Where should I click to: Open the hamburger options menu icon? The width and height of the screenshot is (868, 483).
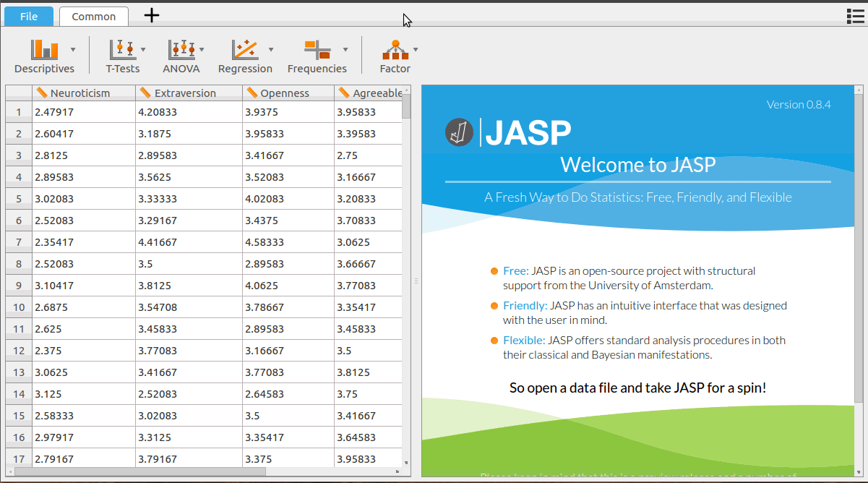855,16
